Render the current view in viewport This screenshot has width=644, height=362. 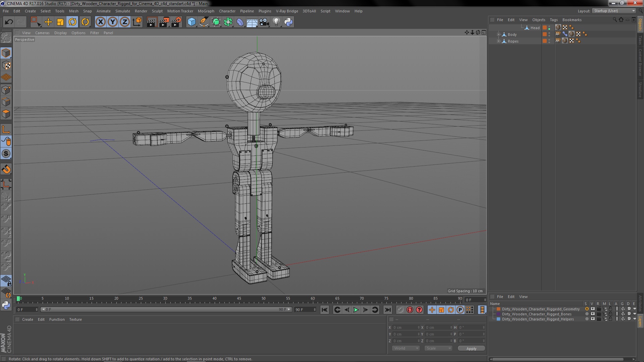152,22
